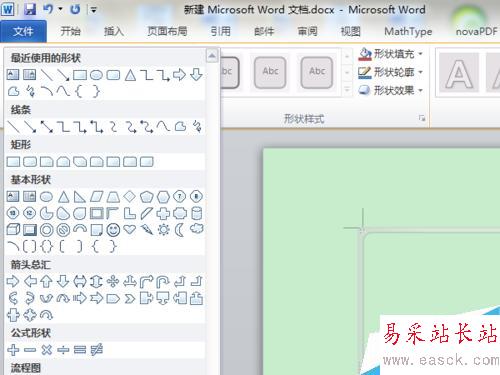Image resolution: width=500 pixels, height=375 pixels.
Task: Select the division sign in 公式形状
Action: click(x=63, y=350)
